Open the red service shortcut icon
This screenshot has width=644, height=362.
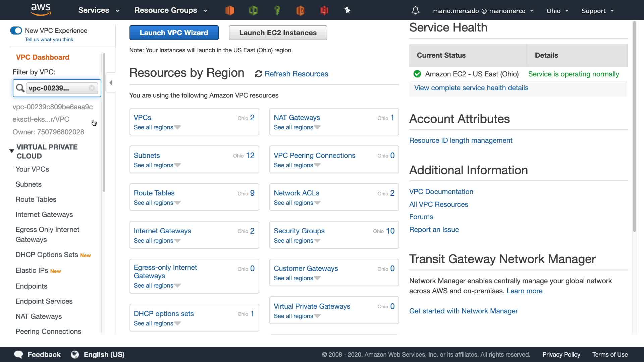(x=324, y=10)
